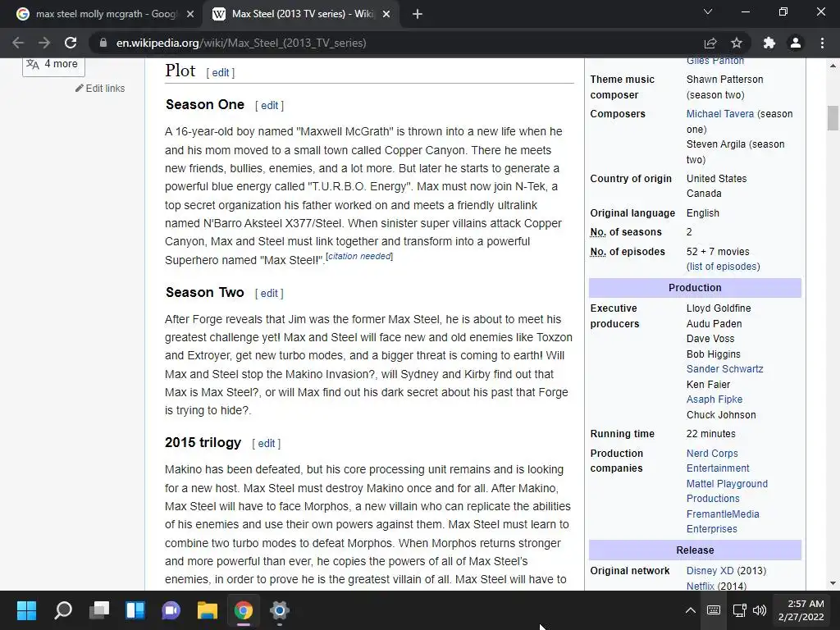
Task: Open Sander Schwartz link
Action: tap(725, 368)
